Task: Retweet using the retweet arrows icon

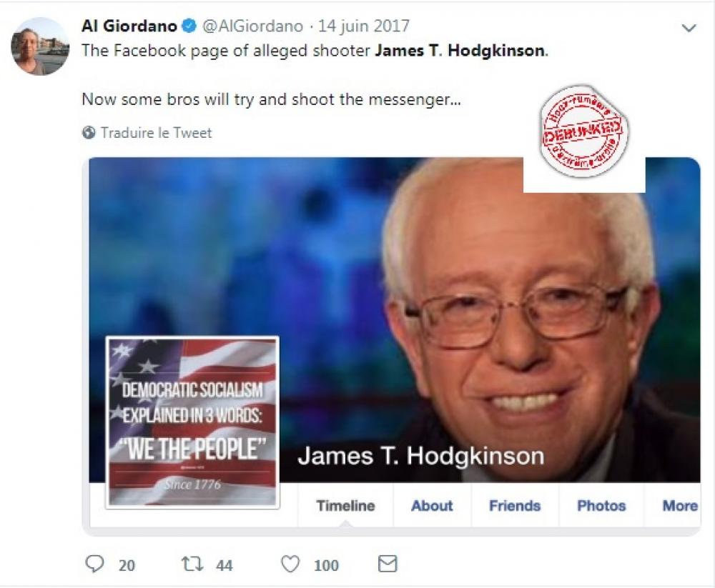Action: pos(192,564)
